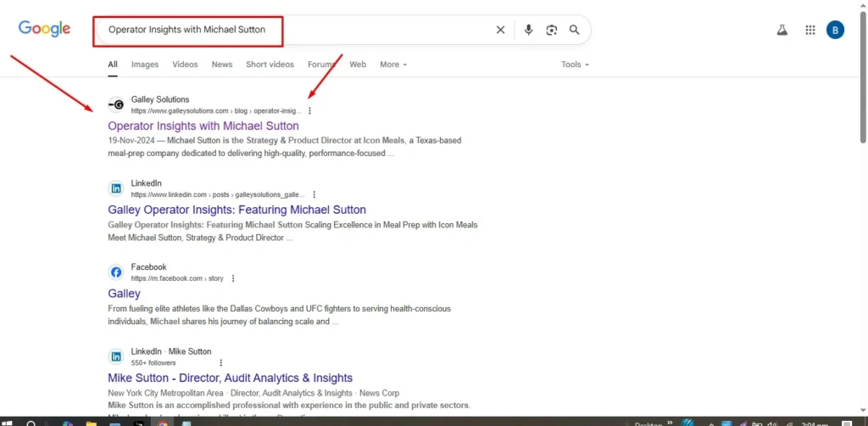Open 'Galley Operator Insights: Featuring Michael Sutton' link
The width and height of the screenshot is (868, 426).
[x=237, y=210]
